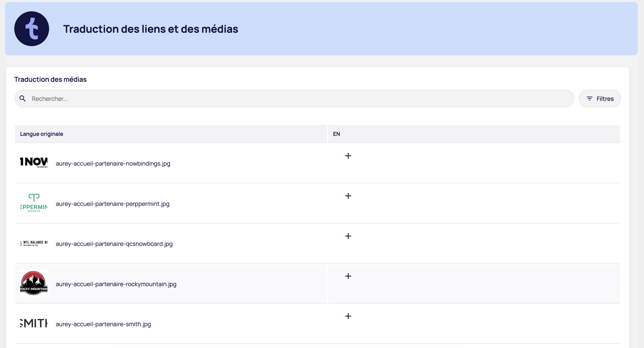Add English translation for nowbindings image

click(348, 156)
